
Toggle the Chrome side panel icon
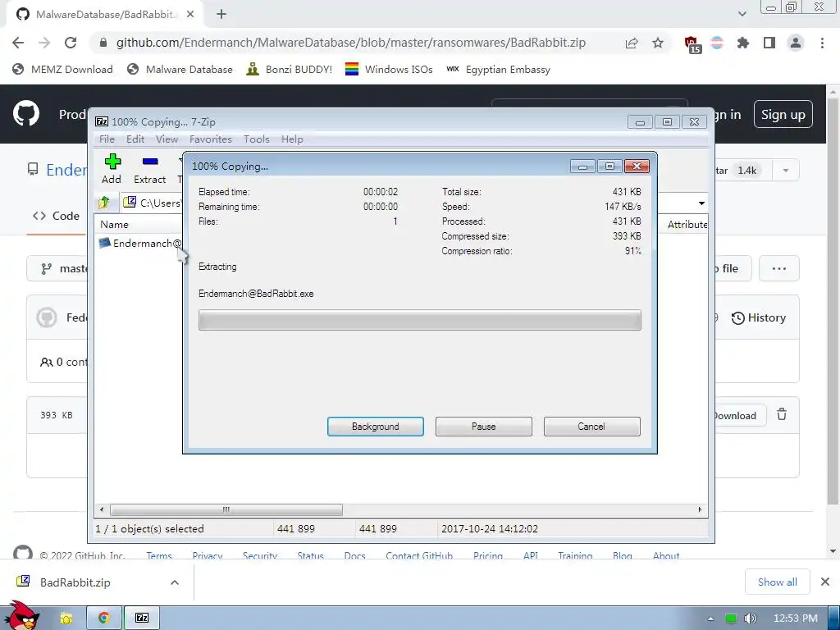[769, 43]
